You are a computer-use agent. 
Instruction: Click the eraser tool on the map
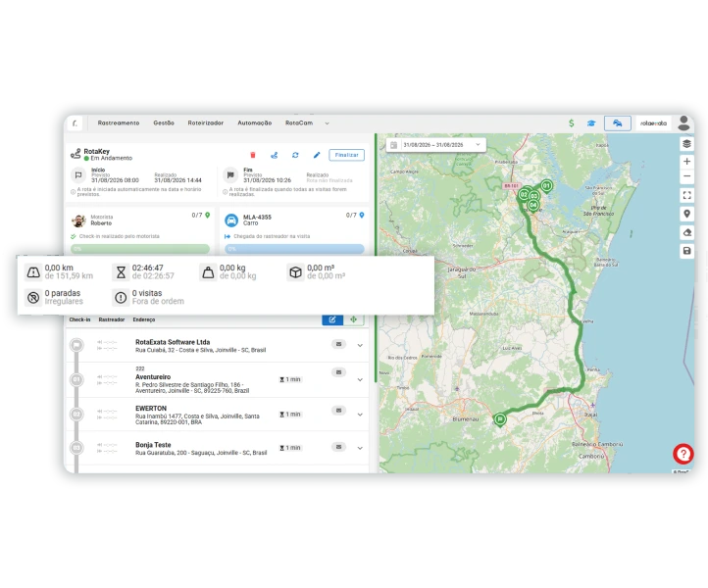coord(686,232)
